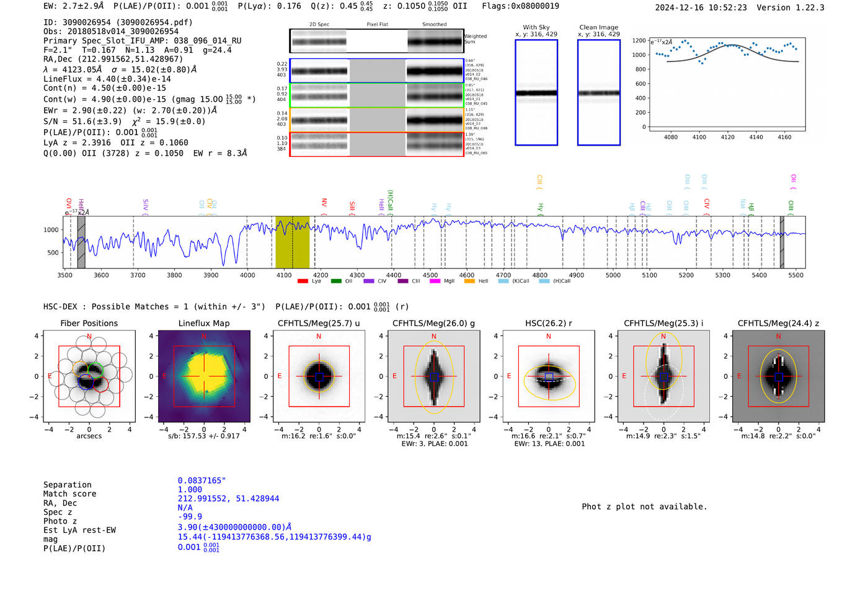Open the Lineflux Map thumbnail
This screenshot has height=591, width=868.
coord(204,376)
